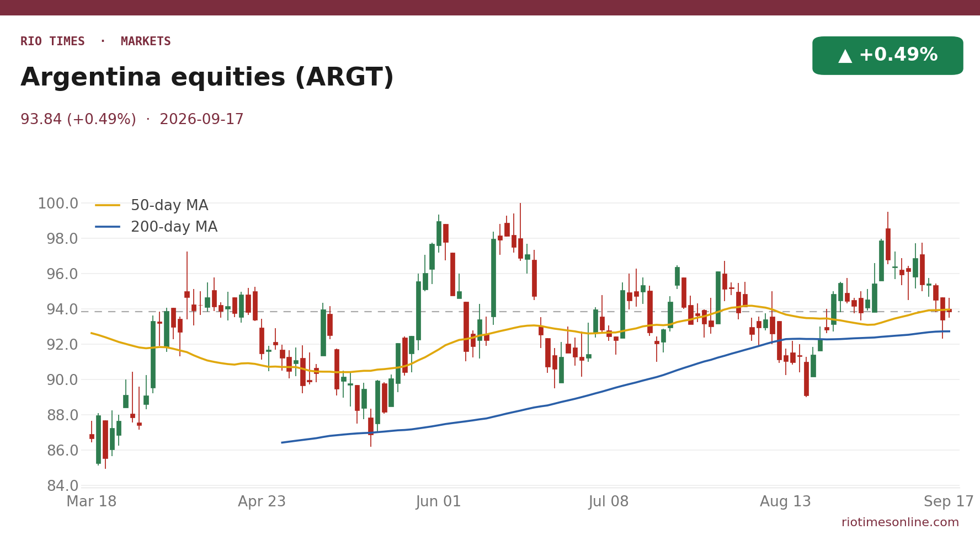Click the blue 200-day MA legend line swatch
Screen dimensions: 980x551
coord(108,227)
